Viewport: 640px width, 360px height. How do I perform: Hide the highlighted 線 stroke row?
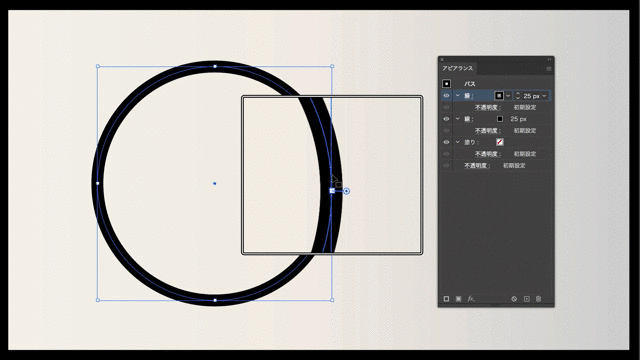tap(446, 96)
